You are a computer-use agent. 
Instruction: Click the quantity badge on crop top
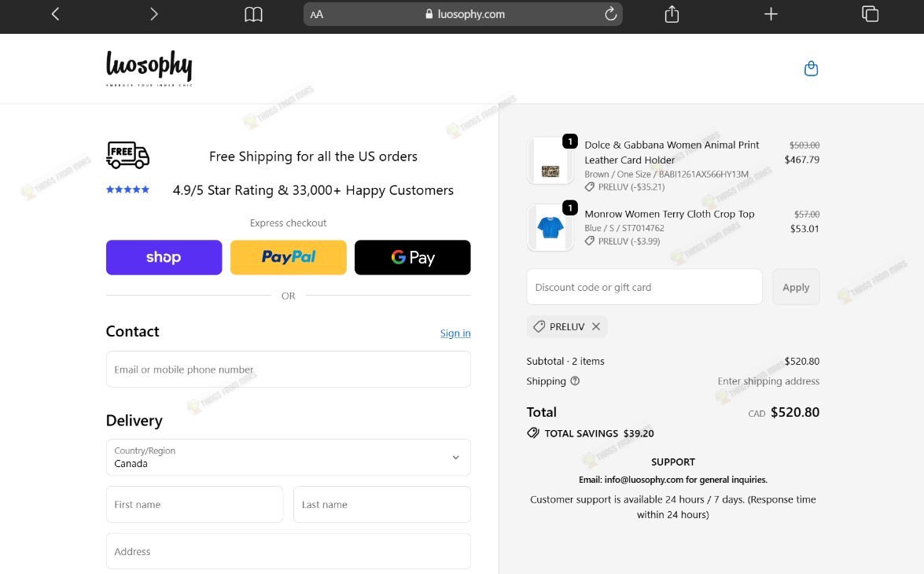pyautogui.click(x=570, y=208)
